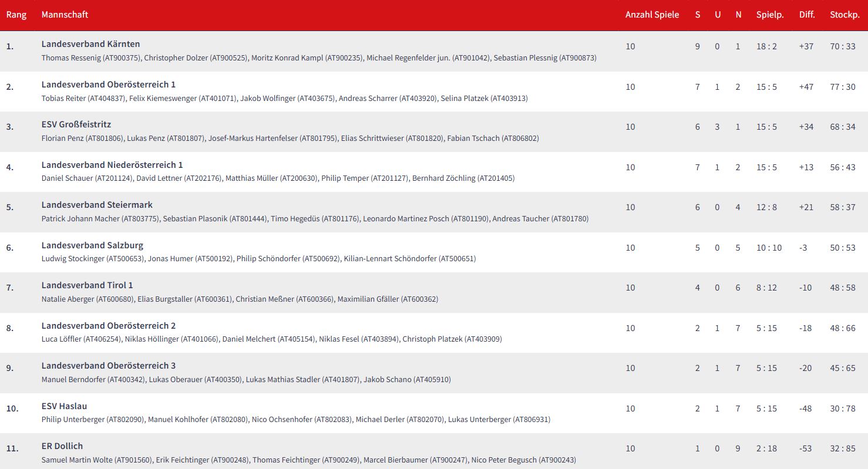Open Landesverband Steiermark team entry
Screen dimensions: 868x469
[x=97, y=205]
